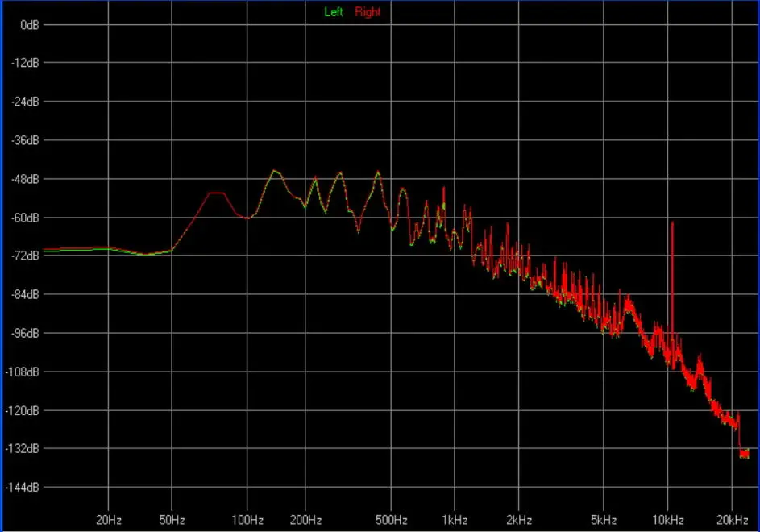Image resolution: width=760 pixels, height=532 pixels.
Task: Select the -60dB level label
Action: pyautogui.click(x=26, y=218)
